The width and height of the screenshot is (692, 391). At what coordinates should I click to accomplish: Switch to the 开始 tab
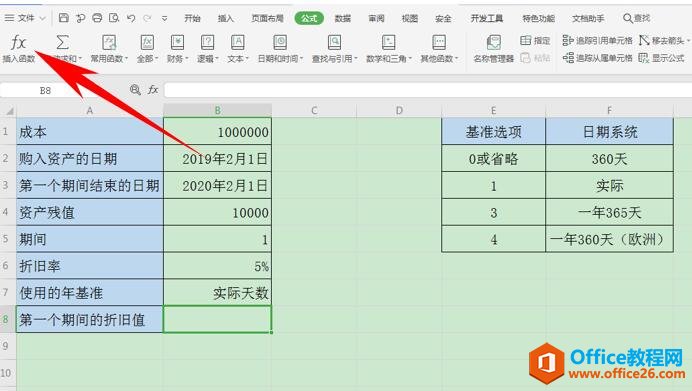click(x=192, y=18)
